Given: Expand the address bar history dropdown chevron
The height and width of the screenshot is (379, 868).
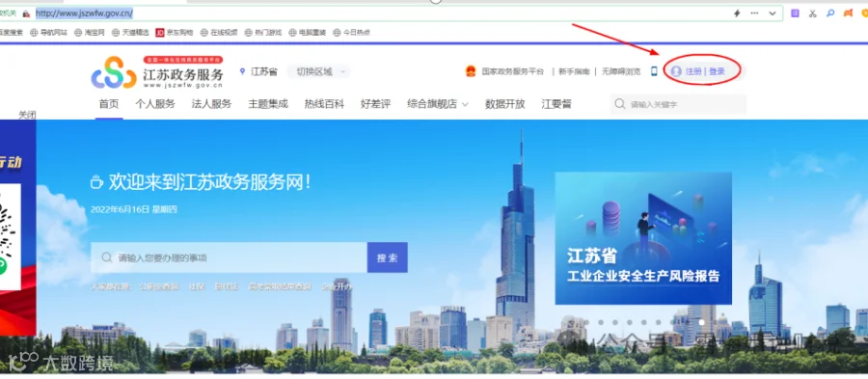Looking at the screenshot, I should click(x=773, y=14).
